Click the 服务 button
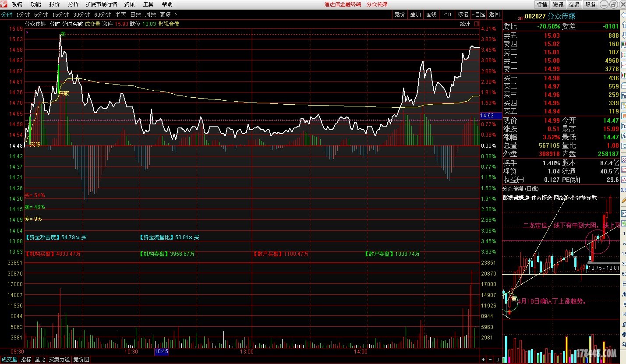626x364 pixels. pyautogui.click(x=591, y=4)
